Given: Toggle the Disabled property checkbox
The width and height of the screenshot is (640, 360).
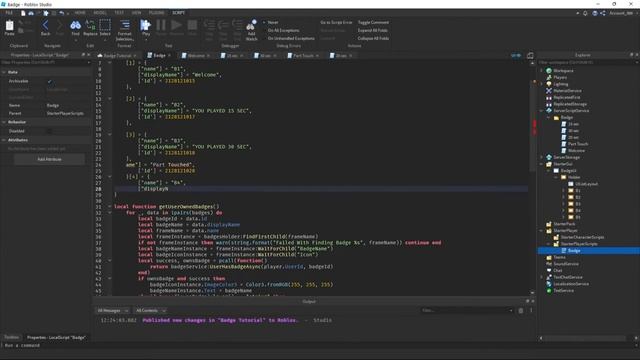Looking at the screenshot, I should (49, 131).
